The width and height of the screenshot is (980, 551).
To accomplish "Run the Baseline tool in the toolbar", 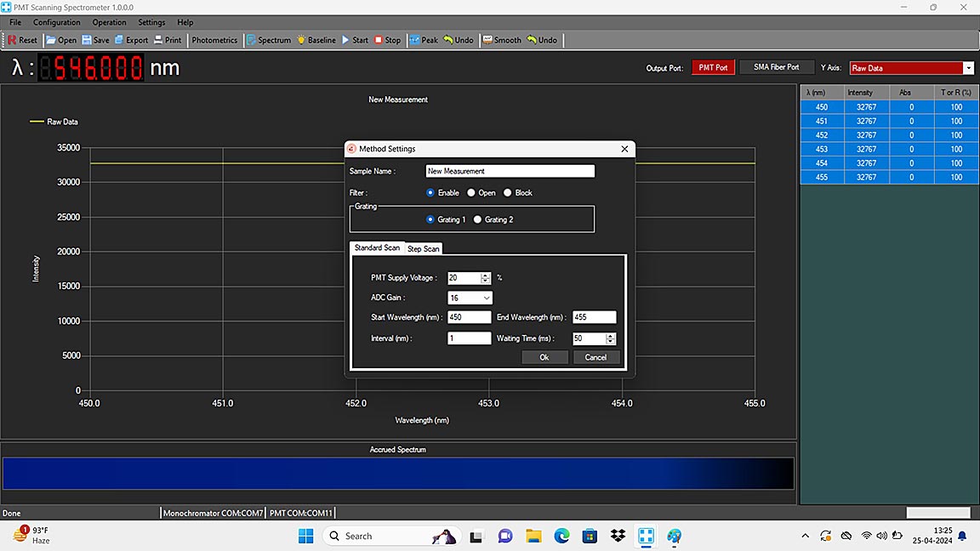I will (x=316, y=40).
